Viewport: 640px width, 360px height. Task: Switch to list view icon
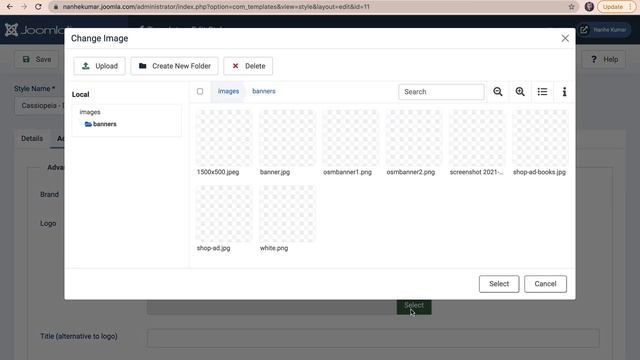(x=542, y=92)
